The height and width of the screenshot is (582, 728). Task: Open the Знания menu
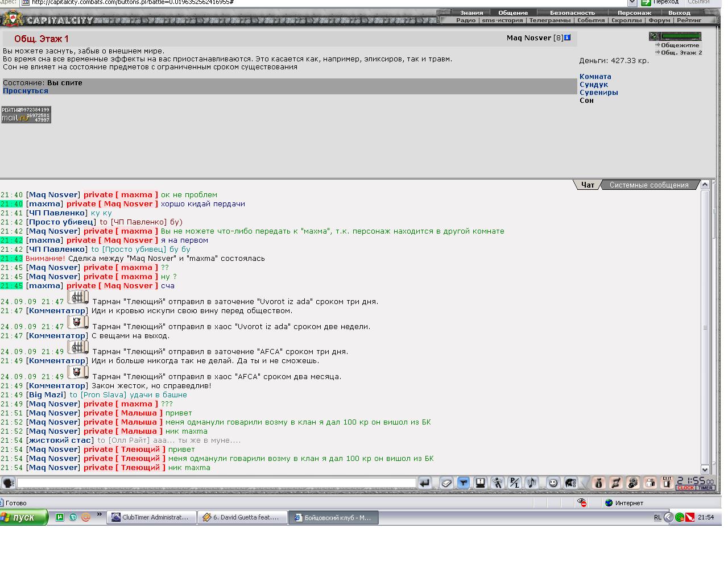[471, 13]
